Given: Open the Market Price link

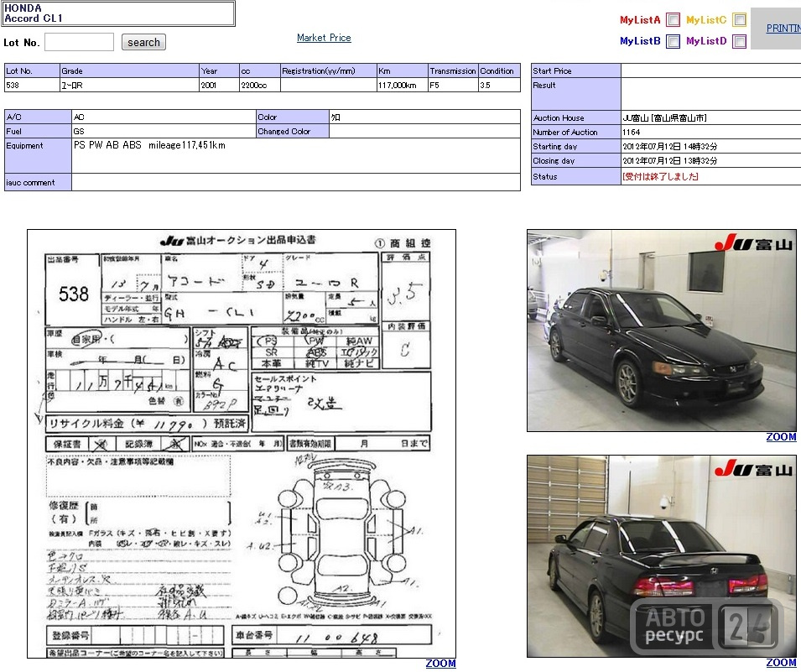Looking at the screenshot, I should (324, 37).
